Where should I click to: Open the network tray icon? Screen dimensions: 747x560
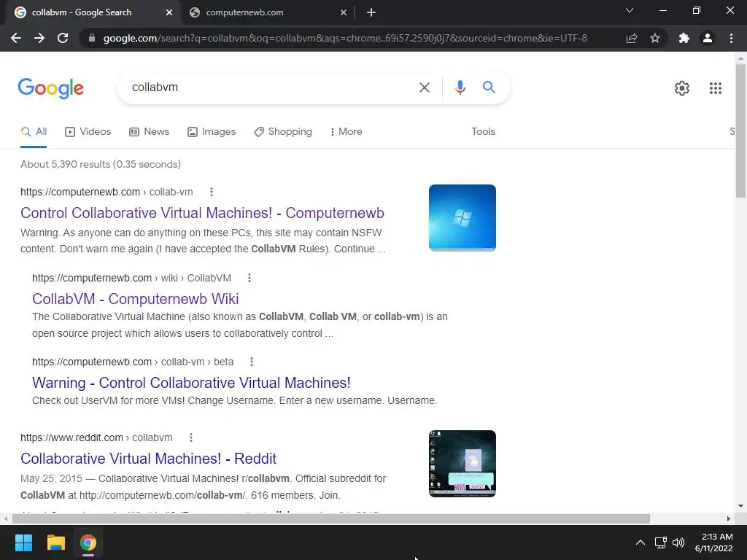(x=660, y=542)
